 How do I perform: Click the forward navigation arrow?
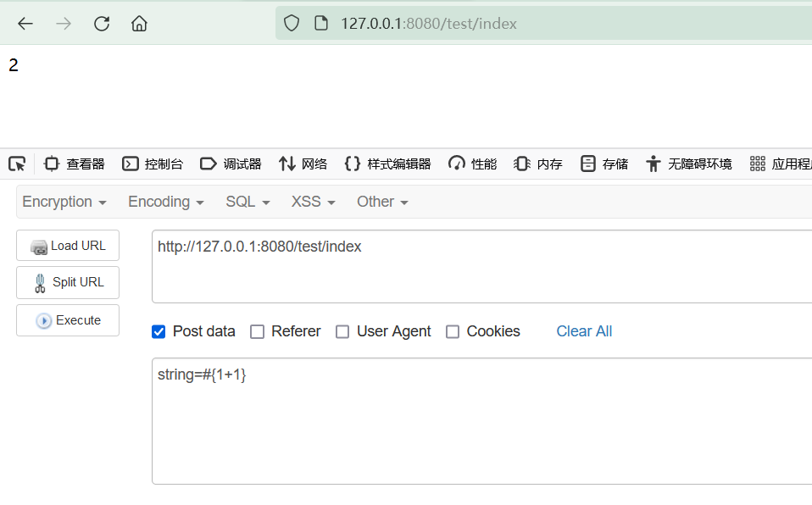[x=64, y=24]
